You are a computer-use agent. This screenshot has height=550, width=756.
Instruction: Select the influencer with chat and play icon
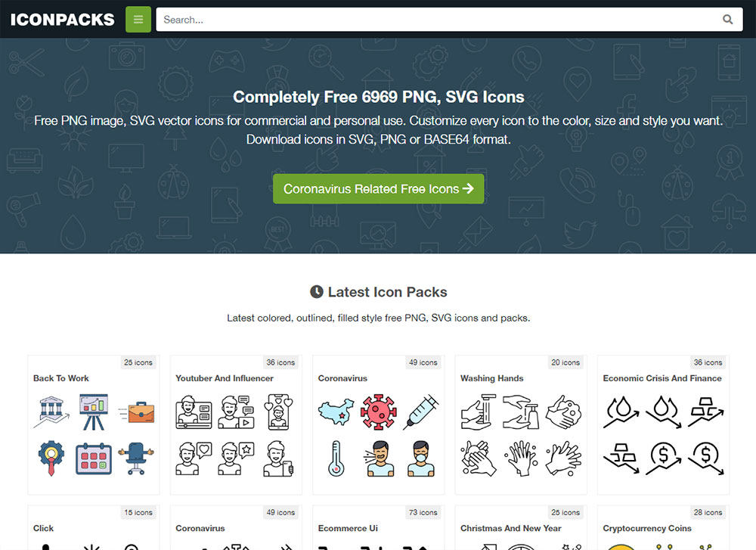click(x=236, y=412)
